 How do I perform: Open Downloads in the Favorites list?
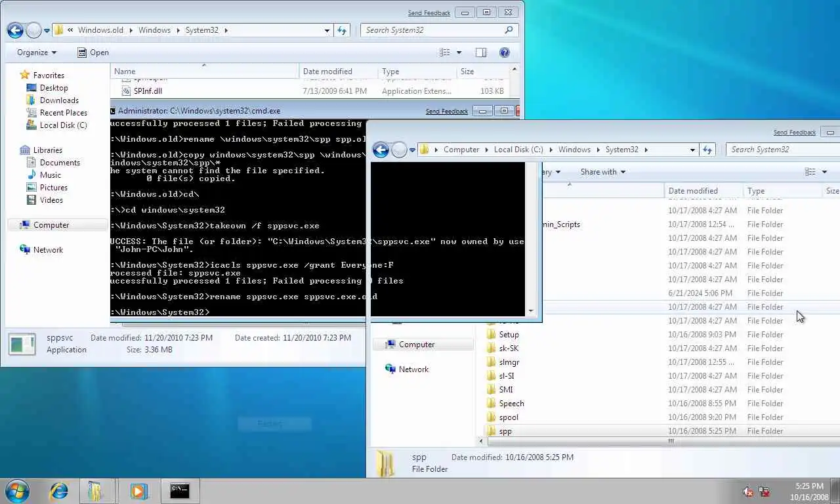59,100
